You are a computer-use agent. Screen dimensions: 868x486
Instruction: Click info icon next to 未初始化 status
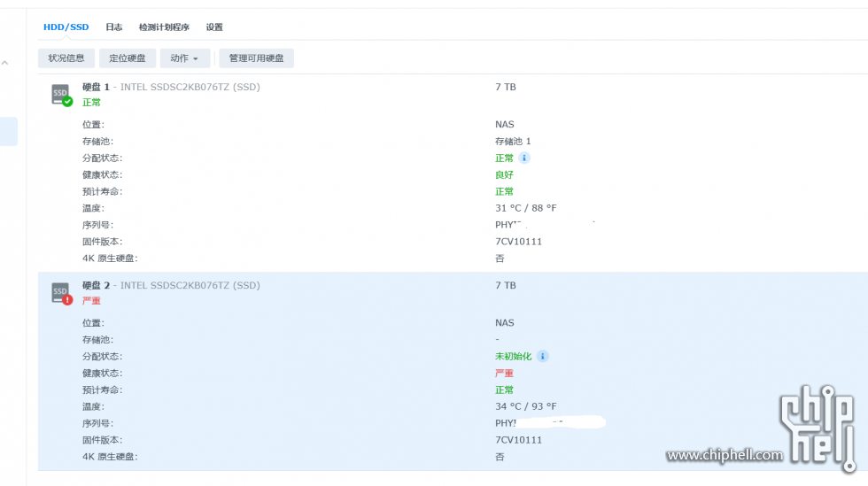point(542,357)
